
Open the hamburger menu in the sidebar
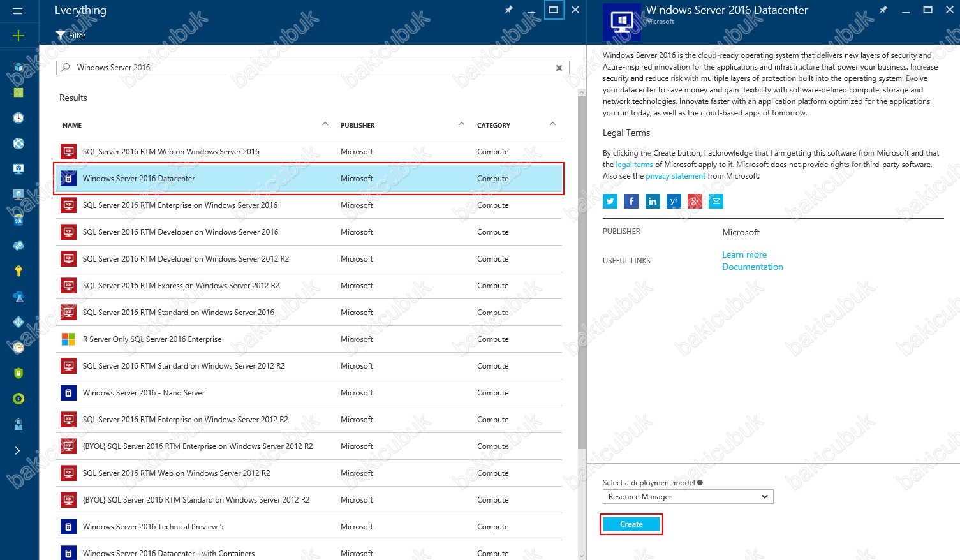18,11
